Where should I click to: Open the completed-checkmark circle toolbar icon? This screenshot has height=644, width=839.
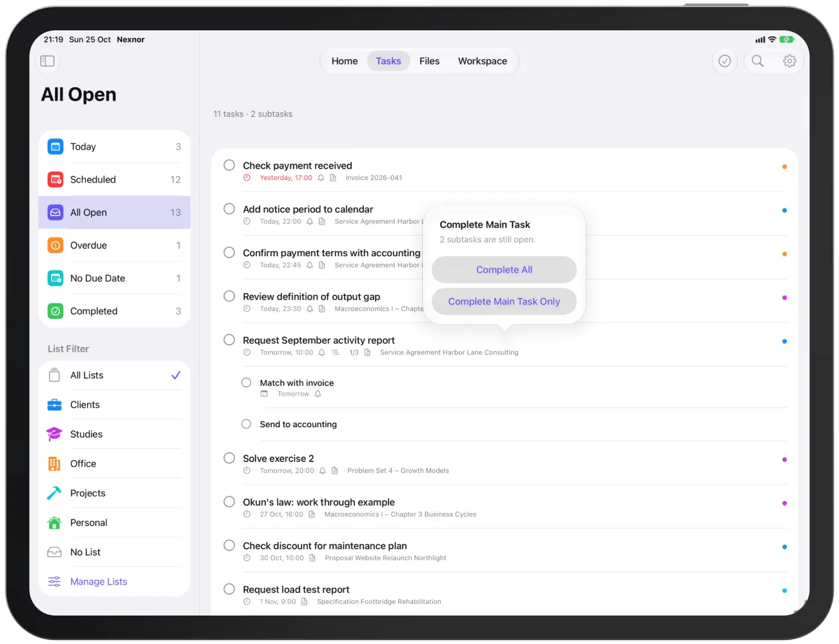click(x=725, y=61)
